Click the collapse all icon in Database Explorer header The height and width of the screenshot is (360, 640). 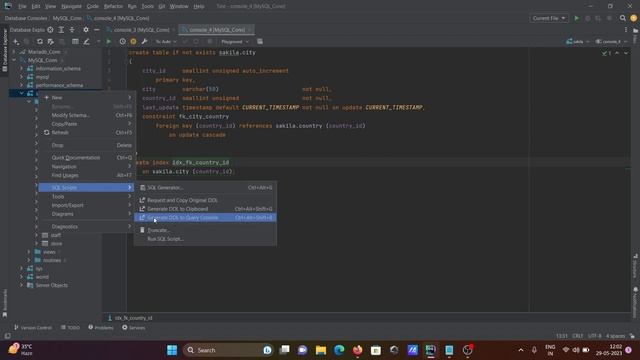pyautogui.click(x=72, y=30)
